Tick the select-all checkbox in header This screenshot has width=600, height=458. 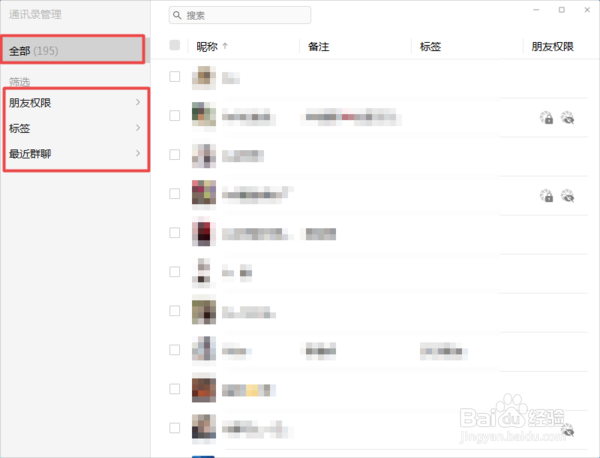pos(174,45)
